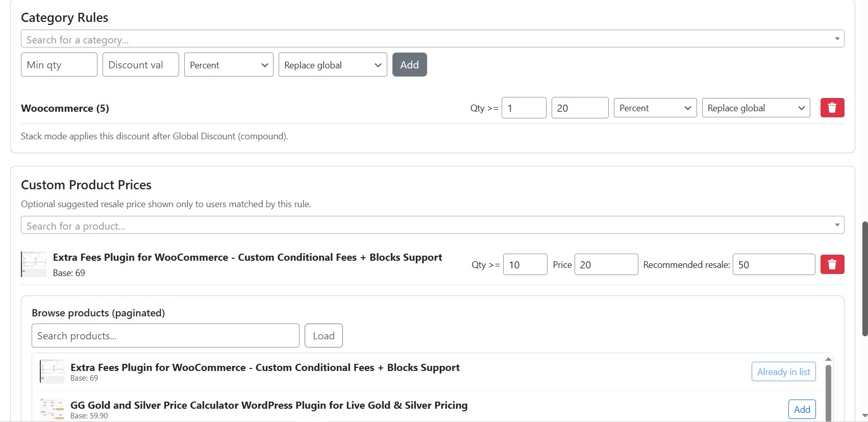
Task: Click the Extra Fees Plugin thumbnail in custom prices list
Action: point(34,264)
